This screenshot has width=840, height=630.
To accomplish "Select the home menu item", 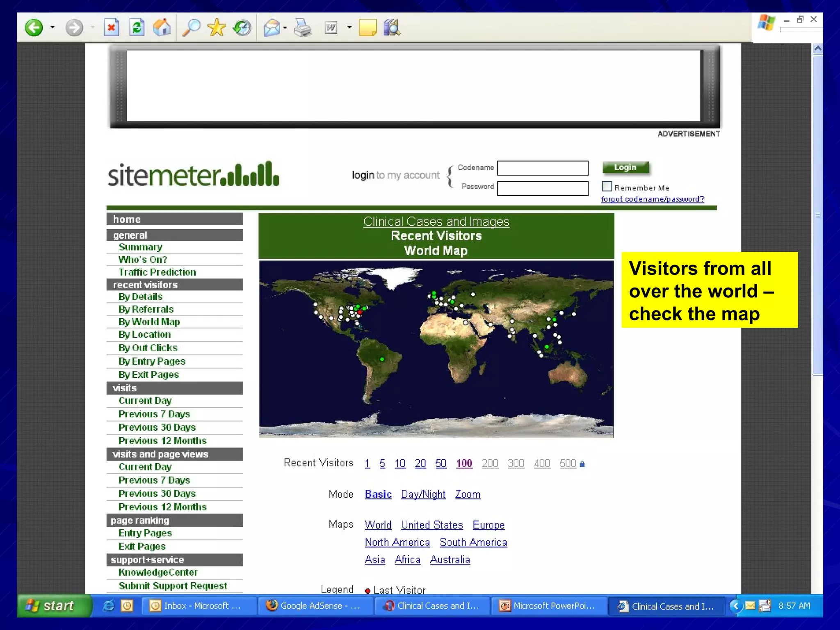I will point(174,219).
